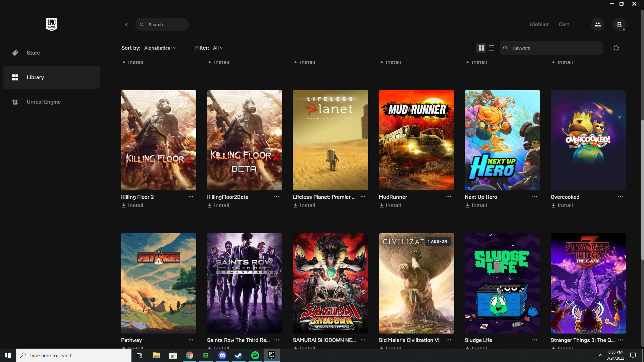The width and height of the screenshot is (644, 362).
Task: Open options for Saints Row The Third Remastered
Action: point(276,340)
